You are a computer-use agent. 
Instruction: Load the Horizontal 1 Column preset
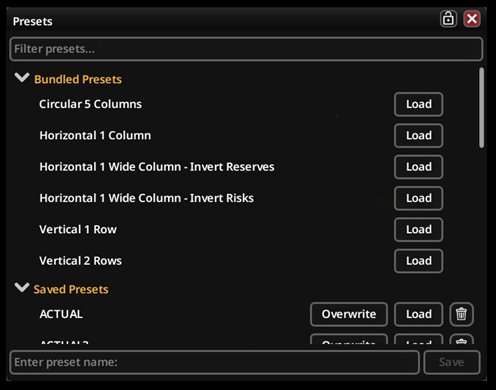[419, 136]
